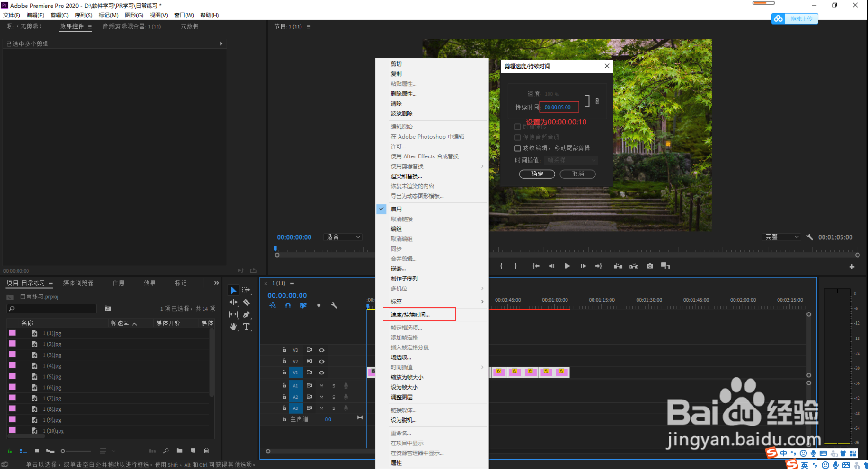The image size is (868, 469).
Task: Toggle lock on track V3
Action: point(284,350)
